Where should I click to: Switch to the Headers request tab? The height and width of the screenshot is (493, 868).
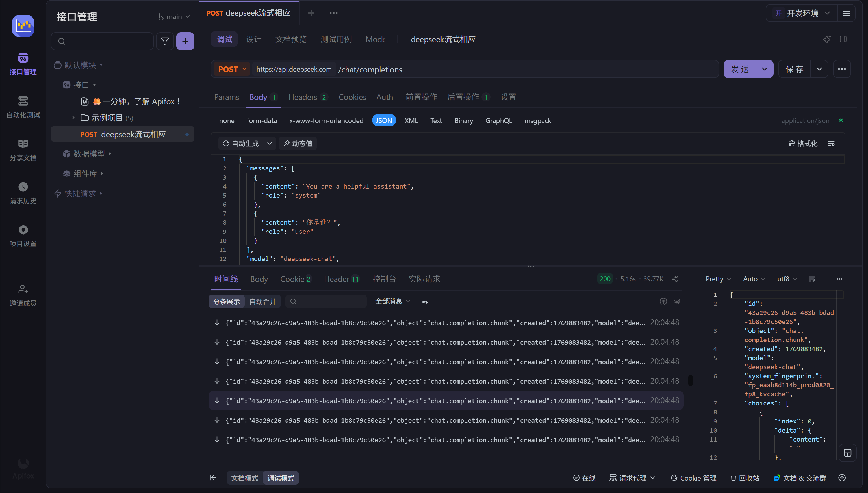pos(303,97)
